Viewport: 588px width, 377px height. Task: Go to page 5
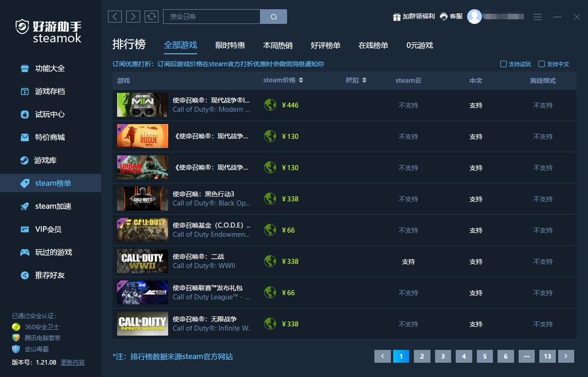click(485, 356)
